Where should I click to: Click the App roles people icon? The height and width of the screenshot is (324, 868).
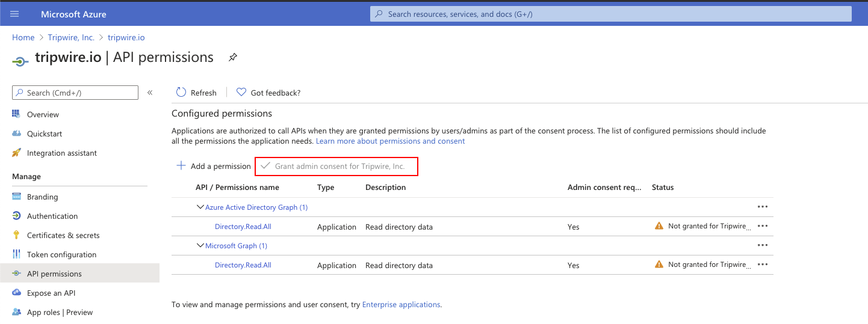point(16,312)
